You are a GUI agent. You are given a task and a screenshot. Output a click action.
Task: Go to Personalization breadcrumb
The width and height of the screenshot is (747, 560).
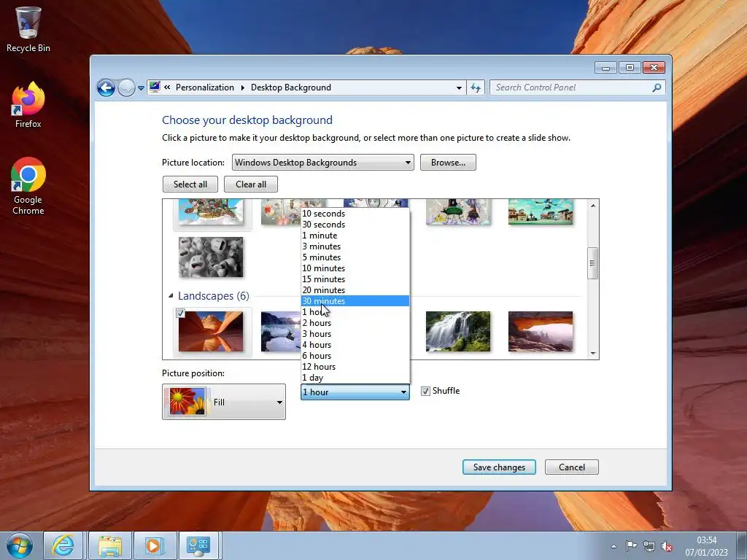coord(205,87)
